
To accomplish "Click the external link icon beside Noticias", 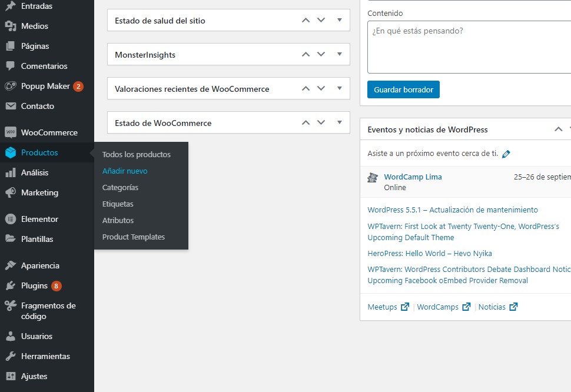I will (x=513, y=307).
